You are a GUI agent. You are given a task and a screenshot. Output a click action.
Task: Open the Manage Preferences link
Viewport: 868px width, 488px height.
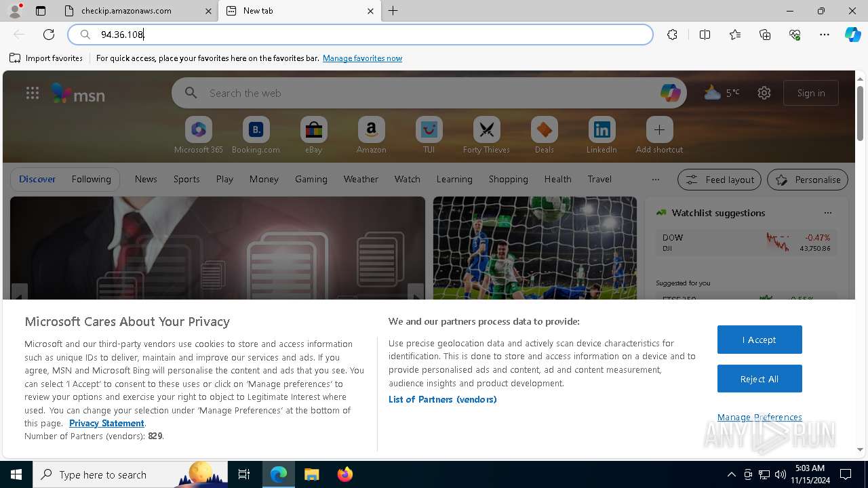(x=759, y=417)
